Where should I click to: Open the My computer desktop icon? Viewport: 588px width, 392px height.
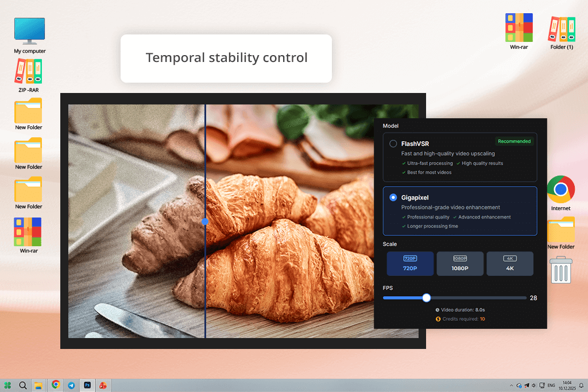[30, 35]
